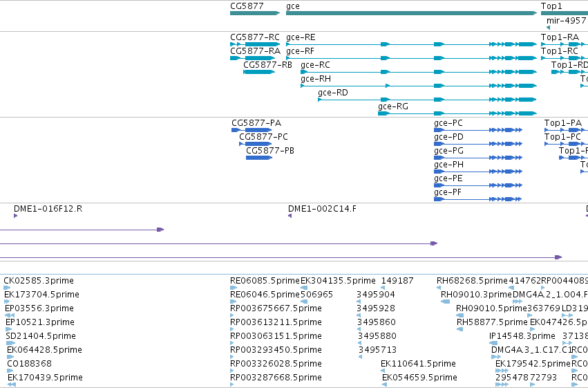Click the 149187 feature label
Viewport: 588px width, 388px height.
coord(397,281)
